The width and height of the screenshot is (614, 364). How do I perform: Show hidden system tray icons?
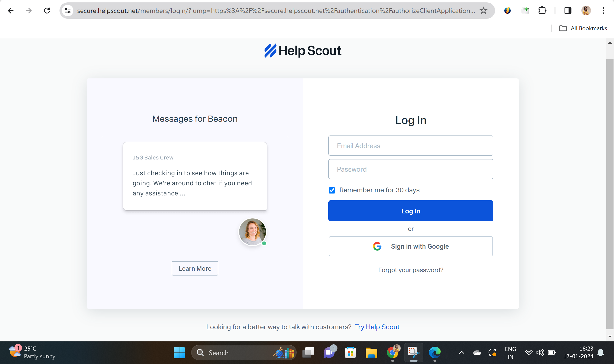click(x=461, y=353)
